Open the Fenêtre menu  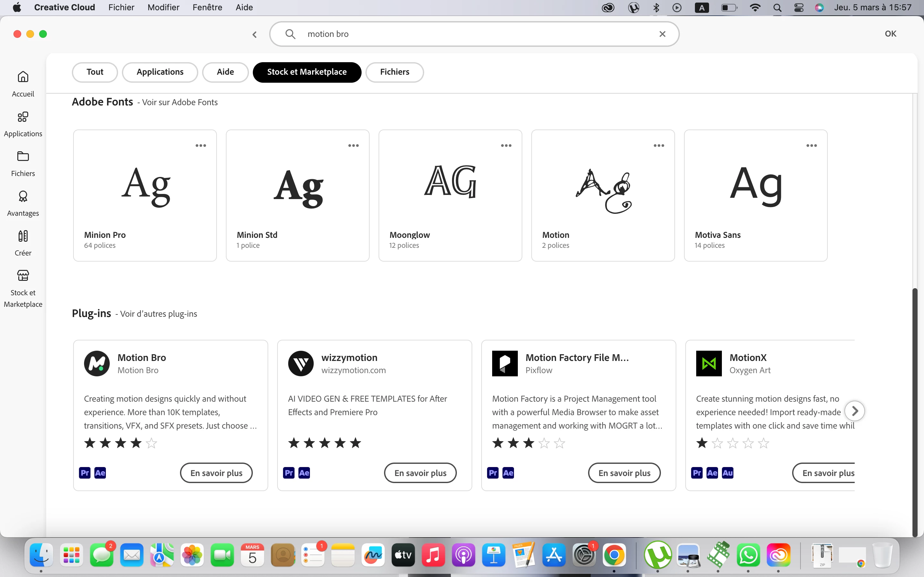coord(207,7)
